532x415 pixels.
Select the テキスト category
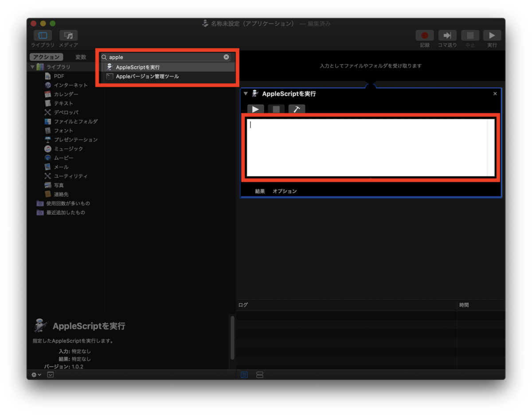coord(59,103)
